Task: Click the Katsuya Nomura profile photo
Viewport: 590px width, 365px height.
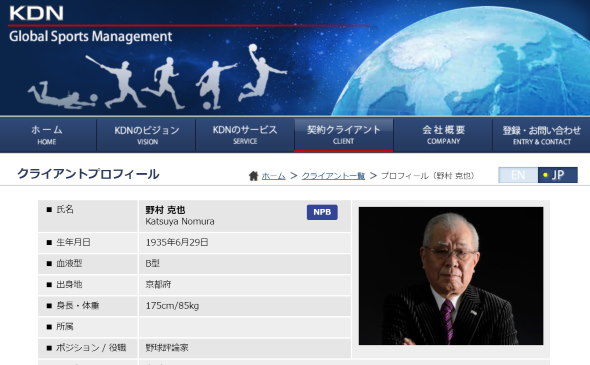Action: pyautogui.click(x=451, y=276)
